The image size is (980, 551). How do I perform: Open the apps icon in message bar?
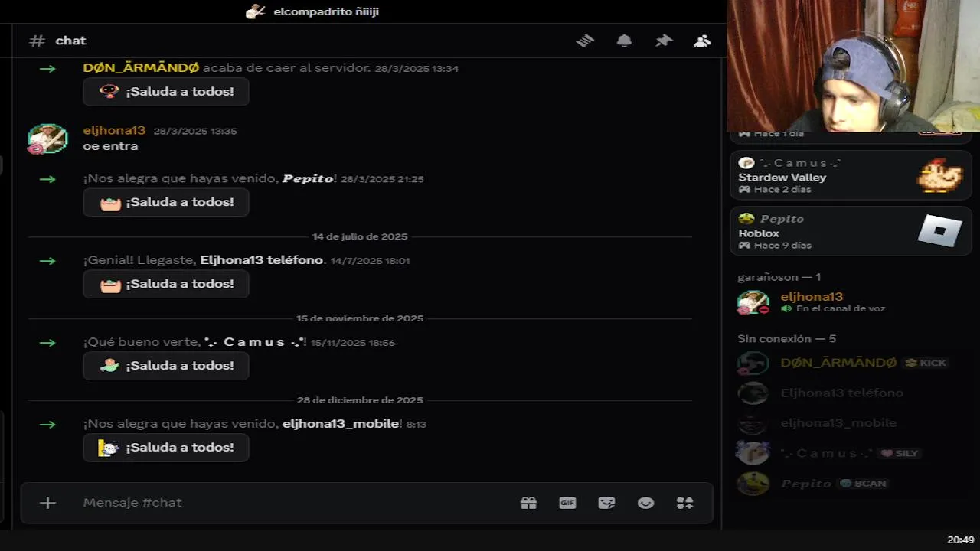point(684,503)
